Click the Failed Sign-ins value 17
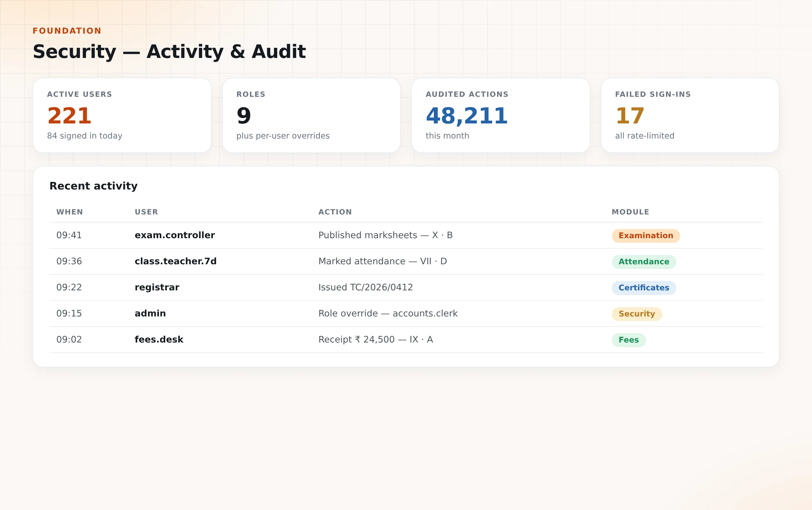Viewport: 812px width, 510px height. 630,116
